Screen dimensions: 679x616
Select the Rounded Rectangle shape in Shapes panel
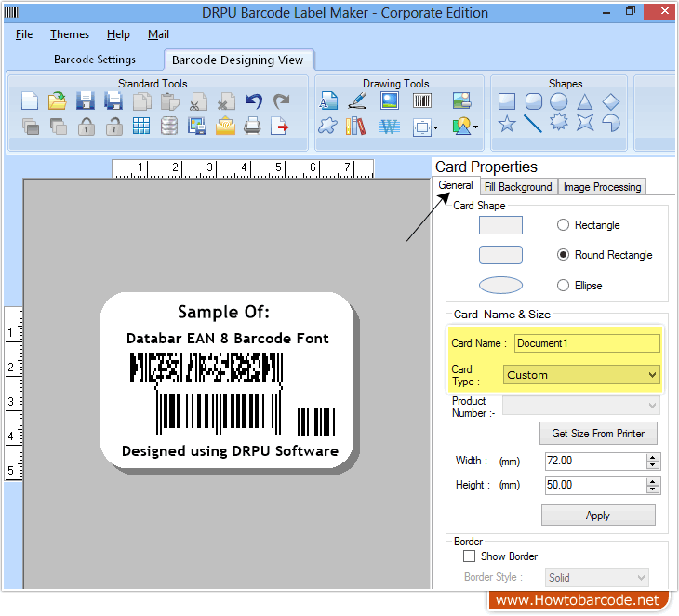[534, 101]
